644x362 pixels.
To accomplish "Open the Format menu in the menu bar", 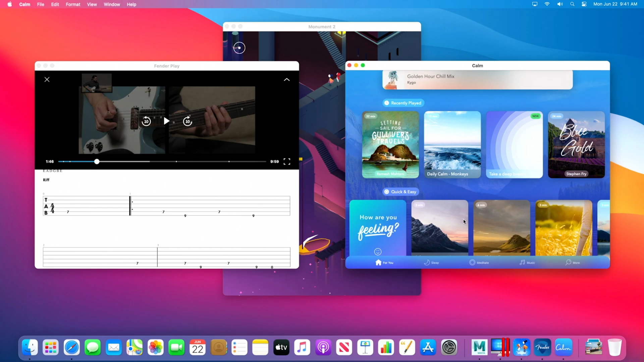I will 73,4.
